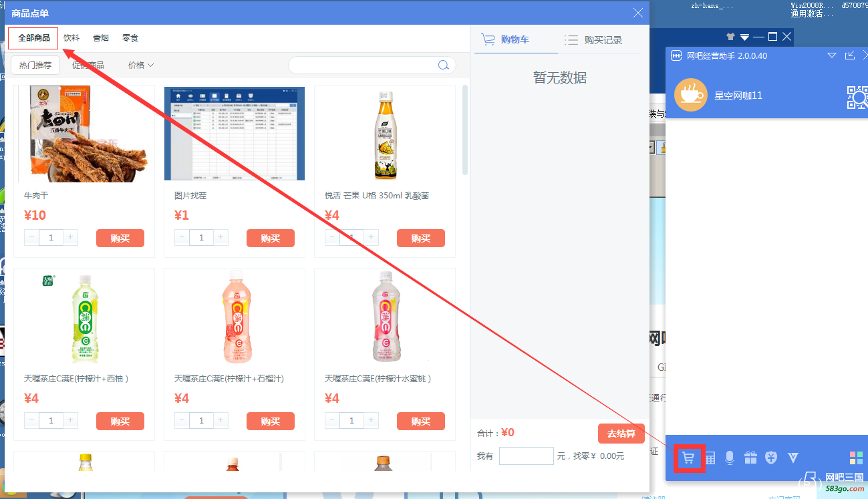Click the 牛肉干 product image
The height and width of the screenshot is (499, 868).
click(x=84, y=134)
